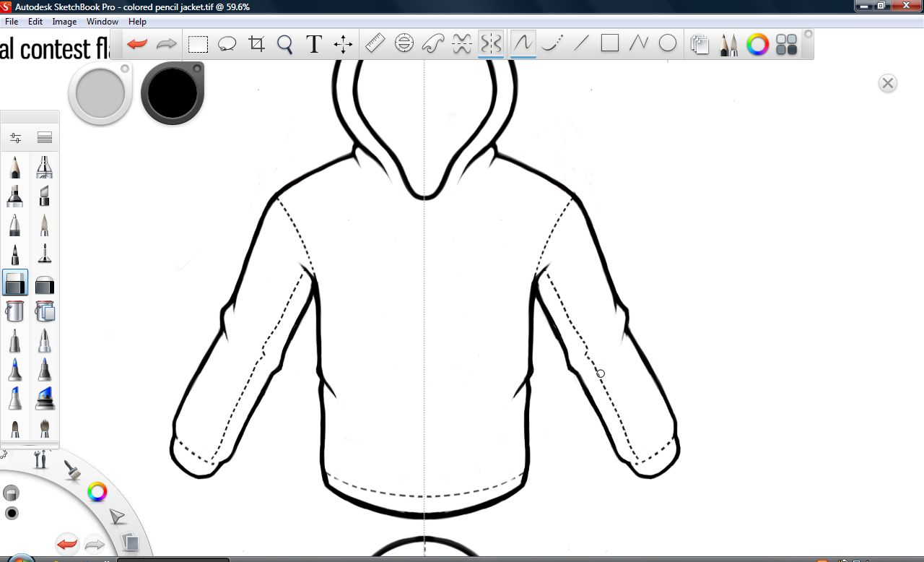Select the Text tool

click(314, 44)
